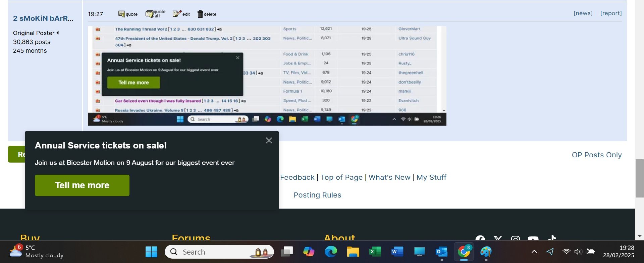Image resolution: width=644 pixels, height=263 pixels.
Task: Open the Windows Start menu
Action: pyautogui.click(x=151, y=252)
